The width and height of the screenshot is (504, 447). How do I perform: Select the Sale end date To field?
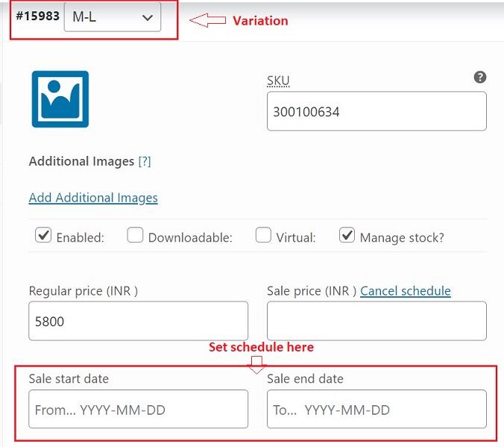(x=377, y=409)
